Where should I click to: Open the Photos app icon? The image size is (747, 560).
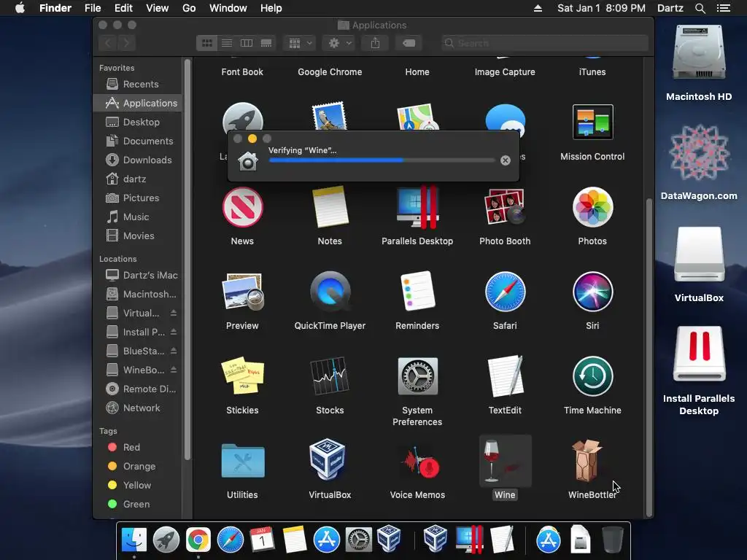coord(592,207)
